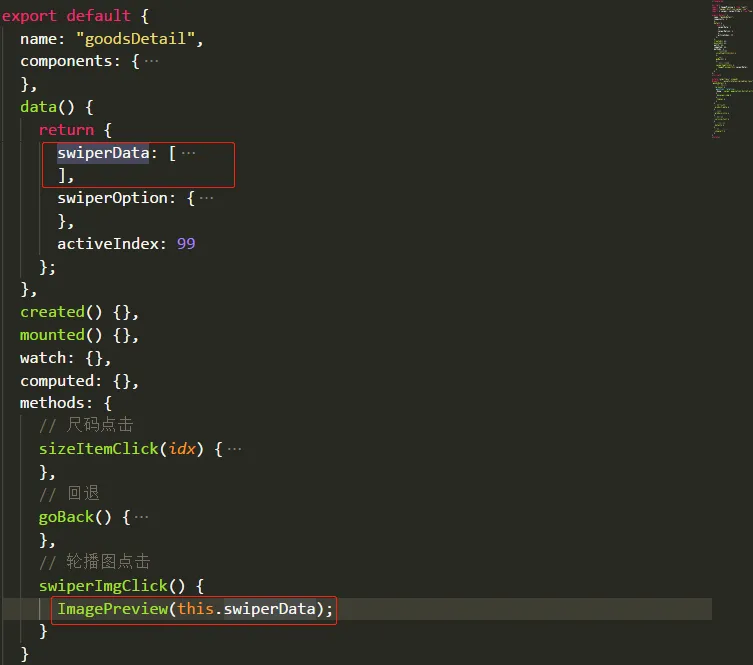Select the highlighted swiperData property name
The width and height of the screenshot is (753, 665).
[103, 153]
